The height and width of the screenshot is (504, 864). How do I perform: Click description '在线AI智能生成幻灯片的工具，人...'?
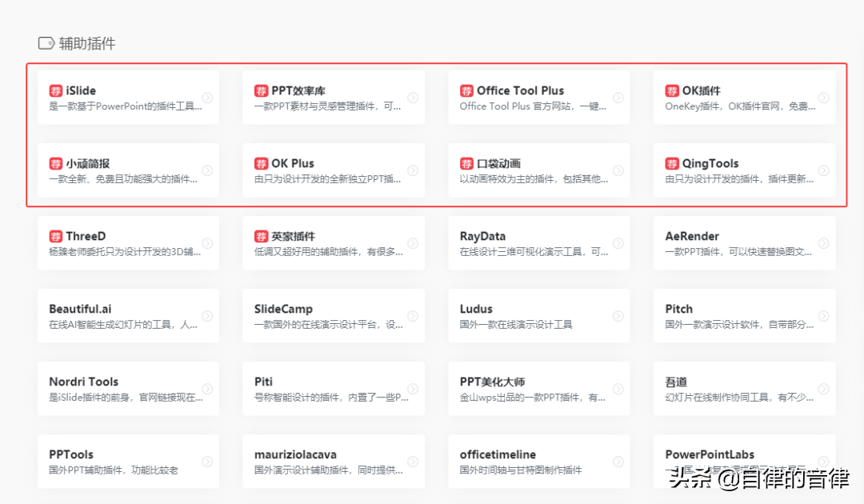tap(123, 325)
